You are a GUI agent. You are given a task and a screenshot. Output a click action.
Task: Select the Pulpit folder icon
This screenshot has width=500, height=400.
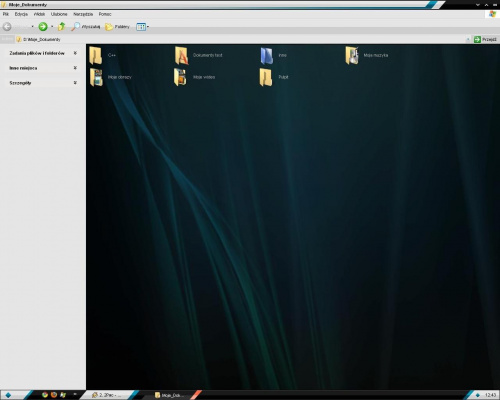pyautogui.click(x=266, y=77)
